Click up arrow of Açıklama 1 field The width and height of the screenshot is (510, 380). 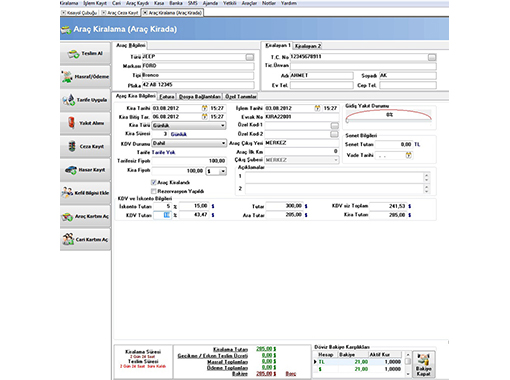(x=426, y=174)
